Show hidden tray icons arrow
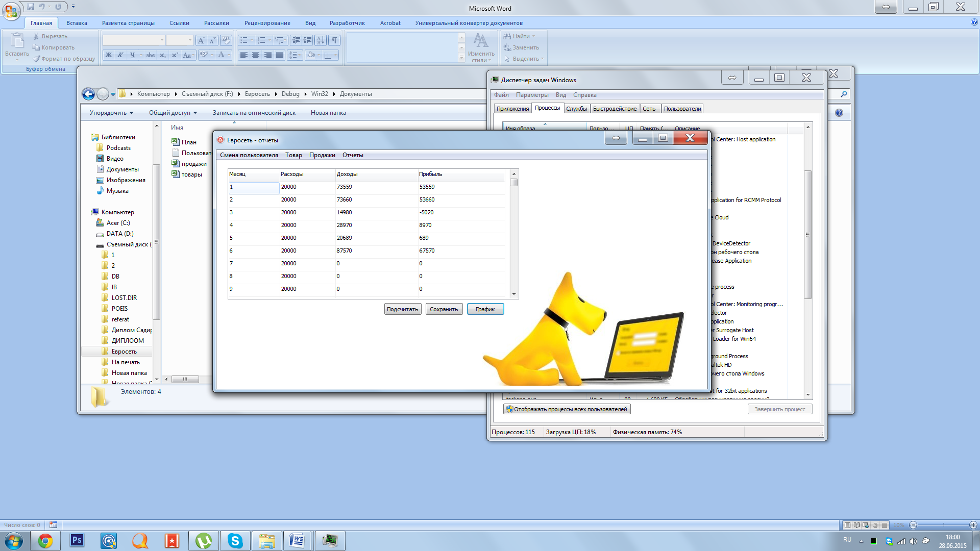 pos(861,541)
